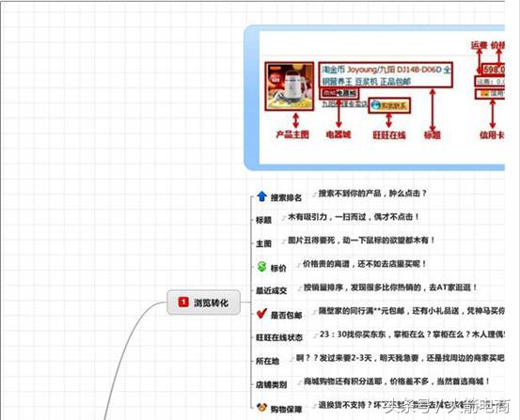Click the note starting with 商城购物还有积分送耶
The height and width of the screenshot is (420, 520).
tap(397, 381)
